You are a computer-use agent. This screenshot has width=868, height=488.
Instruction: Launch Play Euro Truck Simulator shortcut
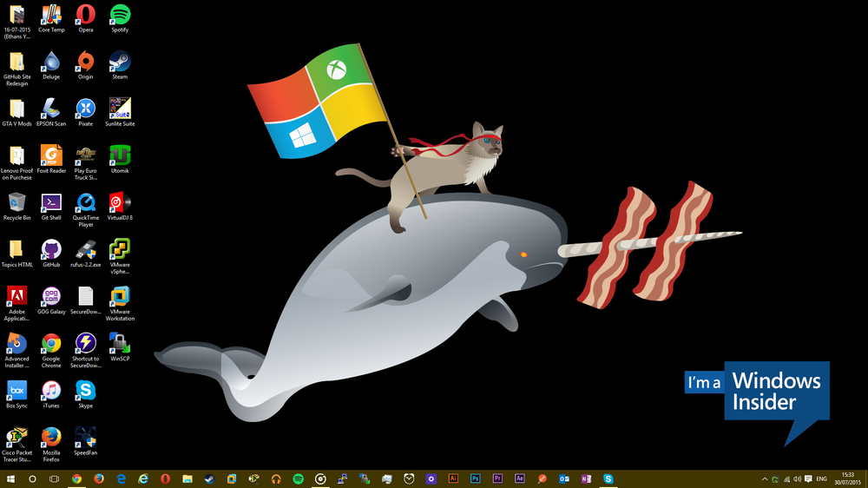point(85,163)
